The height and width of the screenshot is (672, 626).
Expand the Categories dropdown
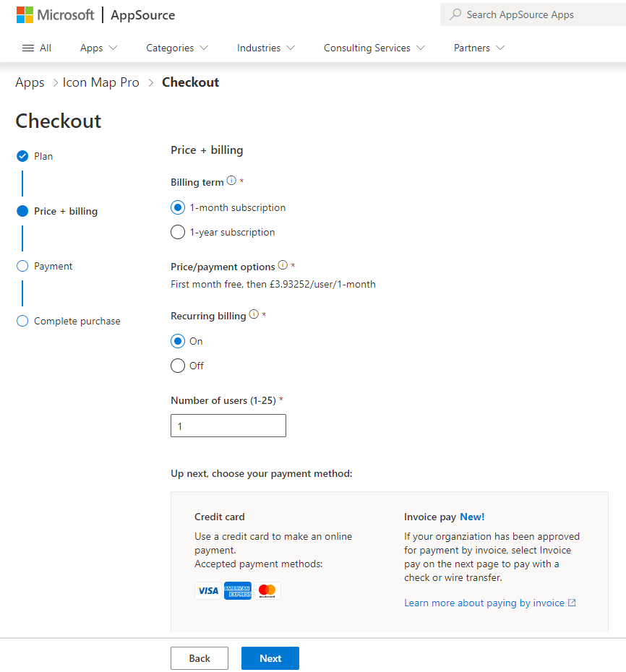(x=177, y=48)
